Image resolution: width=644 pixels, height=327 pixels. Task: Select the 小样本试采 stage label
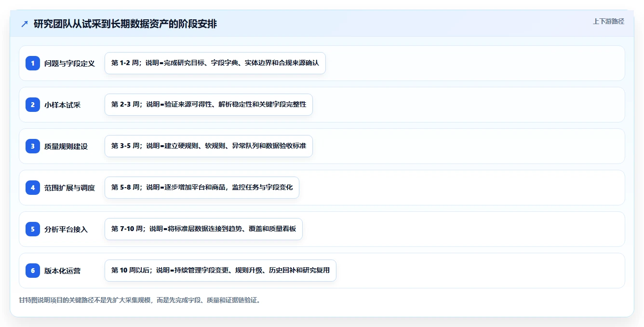click(62, 105)
